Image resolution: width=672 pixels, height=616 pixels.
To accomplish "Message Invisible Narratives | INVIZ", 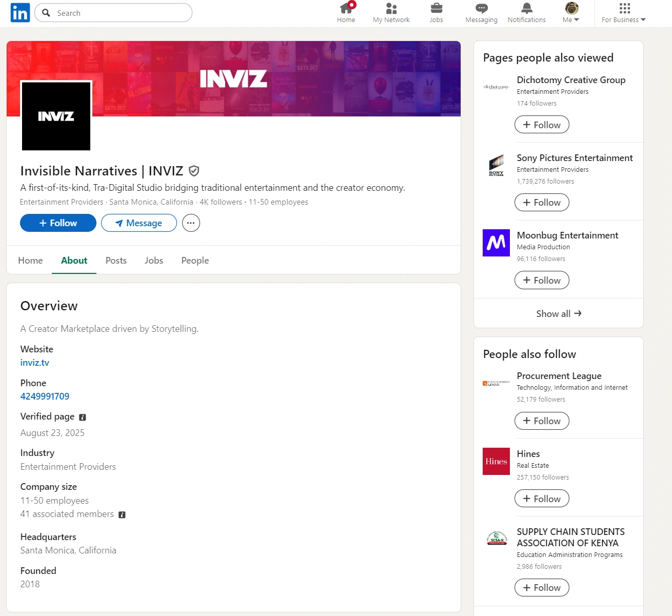I will 139,223.
